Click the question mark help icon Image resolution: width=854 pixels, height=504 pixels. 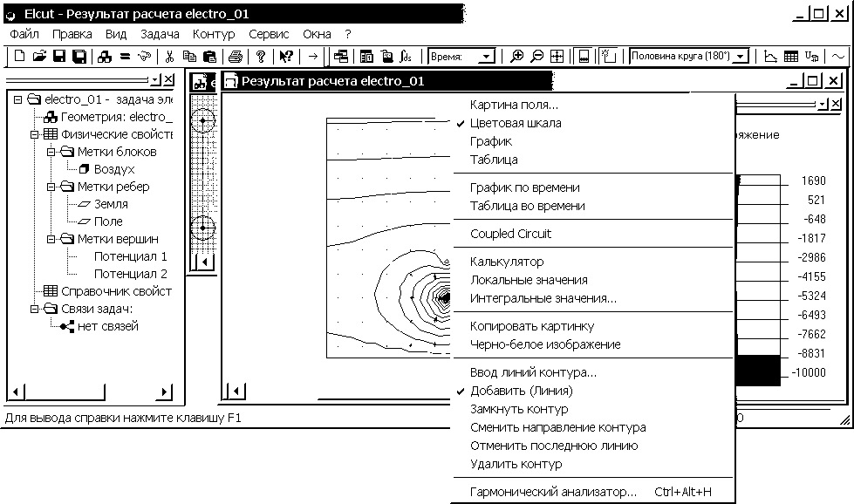(x=260, y=56)
